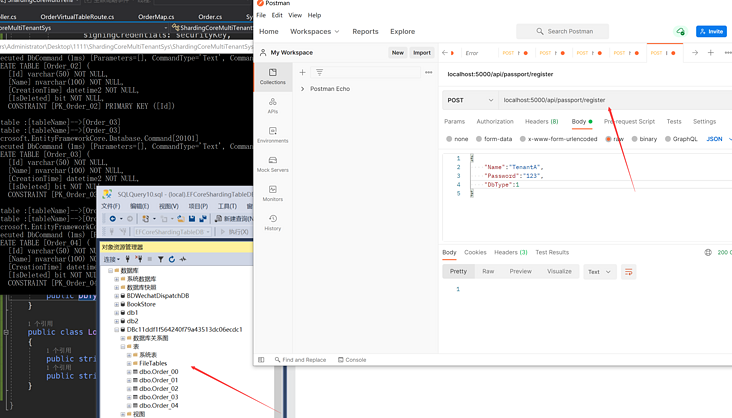Click the Import button
732x418 pixels.
tap(422, 53)
